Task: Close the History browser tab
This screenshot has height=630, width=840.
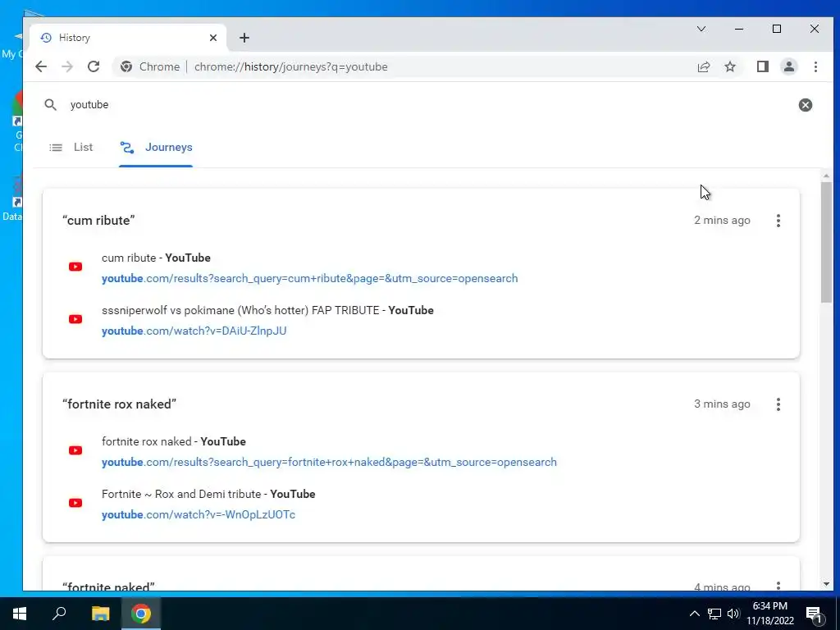Action: pos(213,38)
